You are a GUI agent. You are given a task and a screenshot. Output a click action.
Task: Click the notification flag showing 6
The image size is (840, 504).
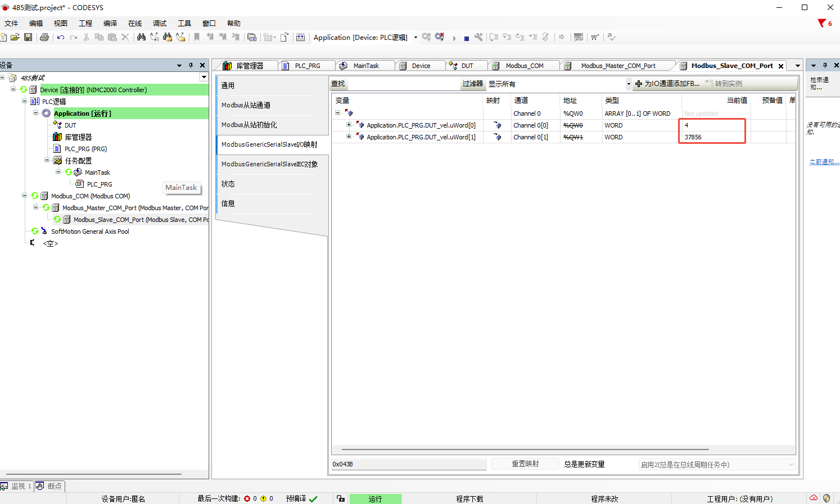tap(825, 23)
